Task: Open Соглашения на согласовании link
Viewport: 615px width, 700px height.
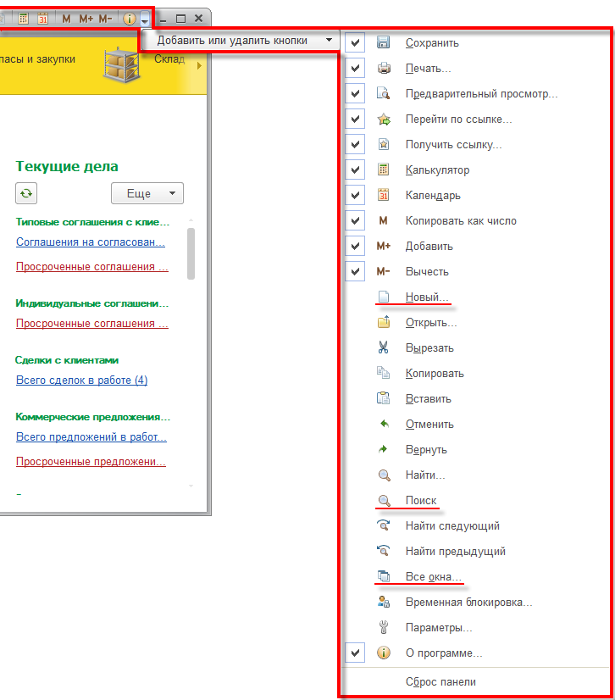Action: click(x=90, y=242)
